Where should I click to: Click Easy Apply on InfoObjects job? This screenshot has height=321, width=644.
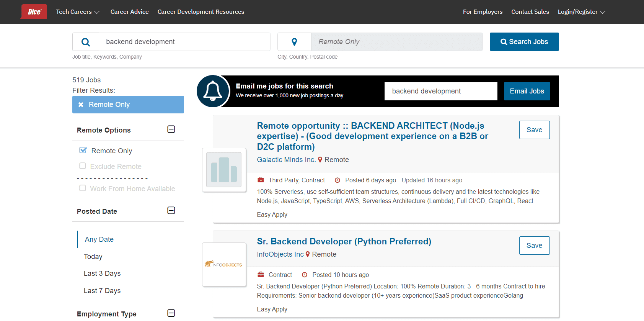coord(272,310)
